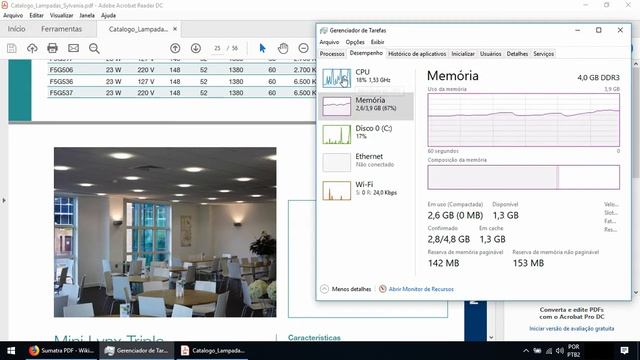Select the hand pan tool in Acrobat
This screenshot has width=640, height=360.
click(x=283, y=48)
